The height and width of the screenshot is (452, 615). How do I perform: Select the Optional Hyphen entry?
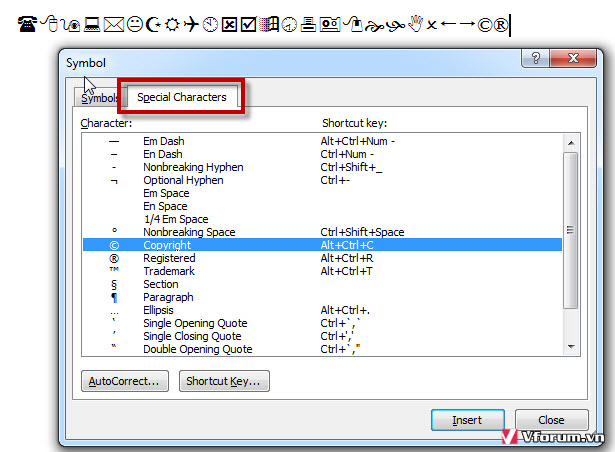click(322, 180)
